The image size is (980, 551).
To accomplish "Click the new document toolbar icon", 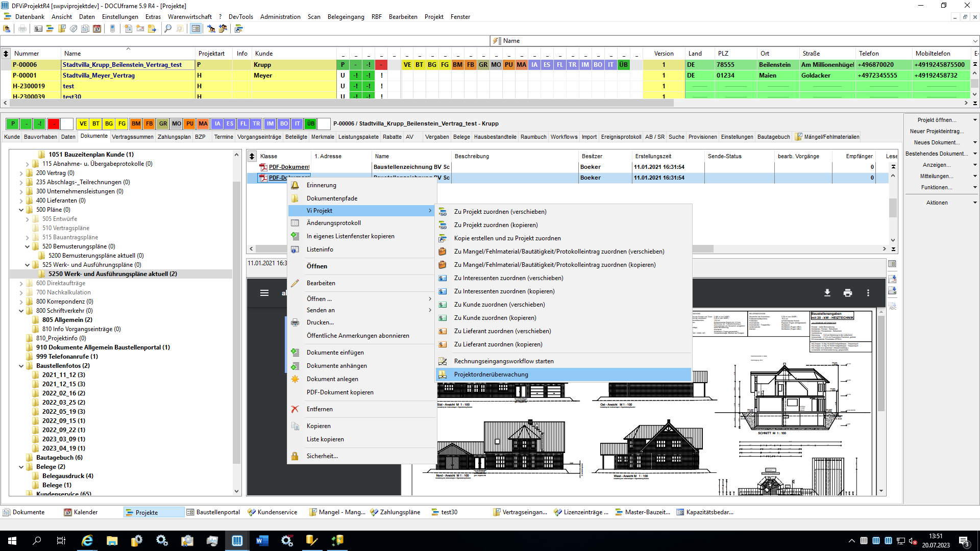I will tap(129, 29).
